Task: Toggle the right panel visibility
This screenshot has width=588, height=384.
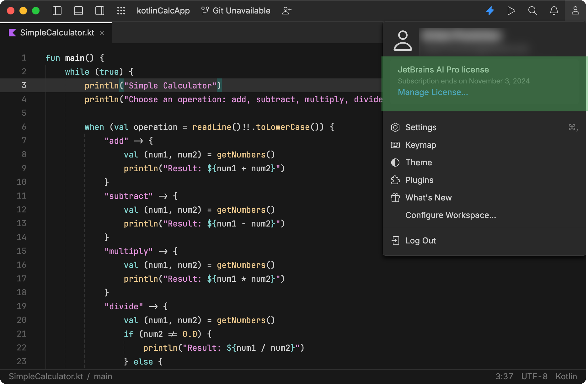Action: [x=99, y=10]
